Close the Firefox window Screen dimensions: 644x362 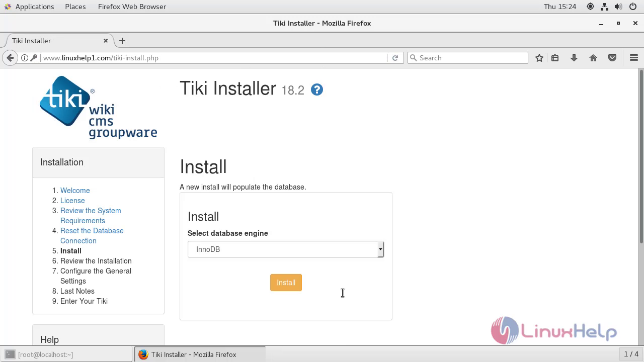click(635, 23)
